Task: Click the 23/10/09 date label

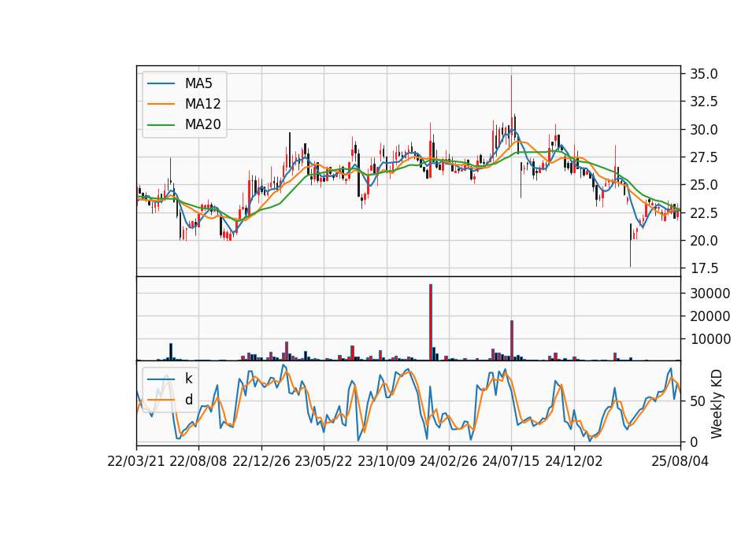Action: 386,462
